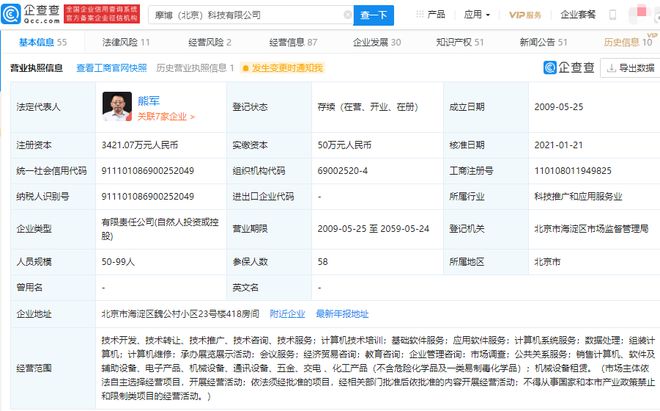Select status 存续（在营、开业、在册）
The width and height of the screenshot is (660, 411).
click(x=367, y=107)
